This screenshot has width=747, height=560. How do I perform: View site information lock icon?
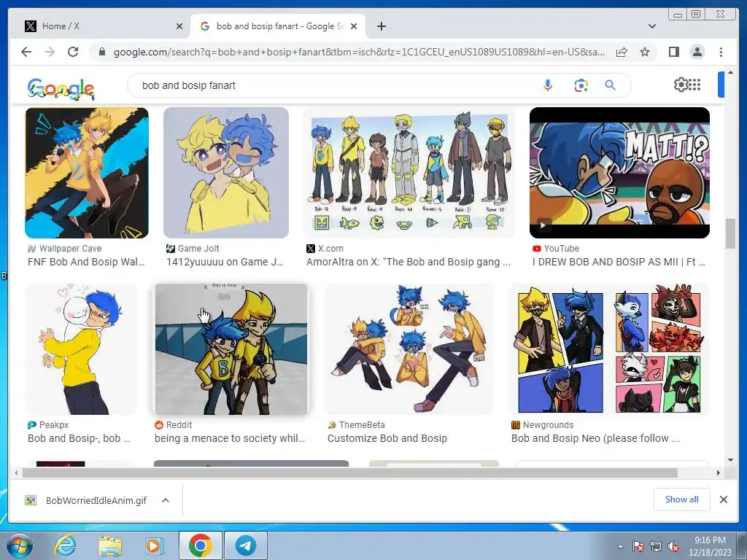click(102, 52)
